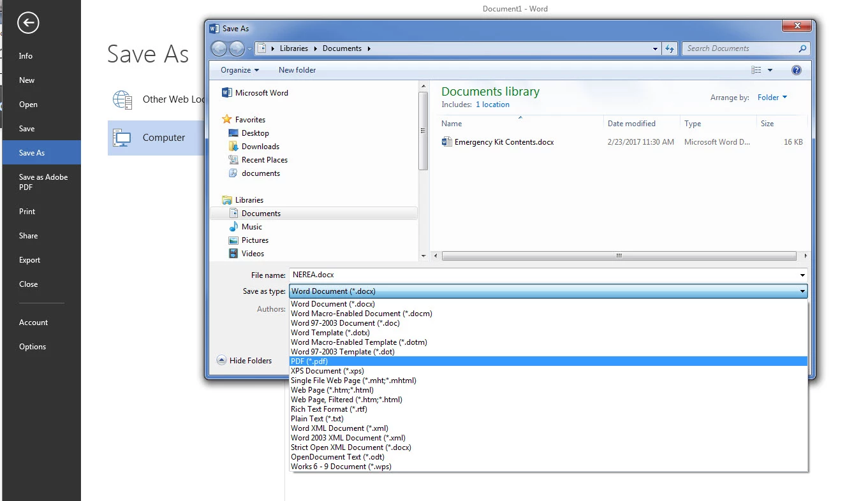Select Documents under Libraries tree

[x=261, y=214]
